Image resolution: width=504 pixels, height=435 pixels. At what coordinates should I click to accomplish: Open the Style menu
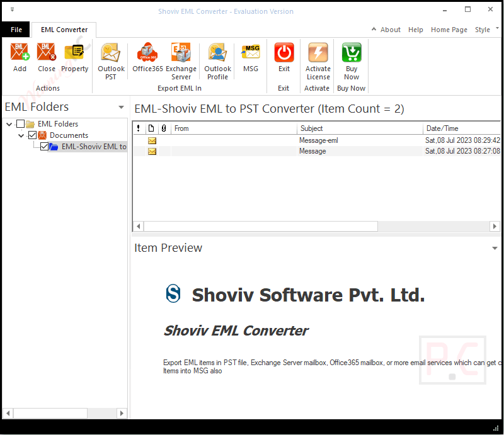[x=482, y=30]
